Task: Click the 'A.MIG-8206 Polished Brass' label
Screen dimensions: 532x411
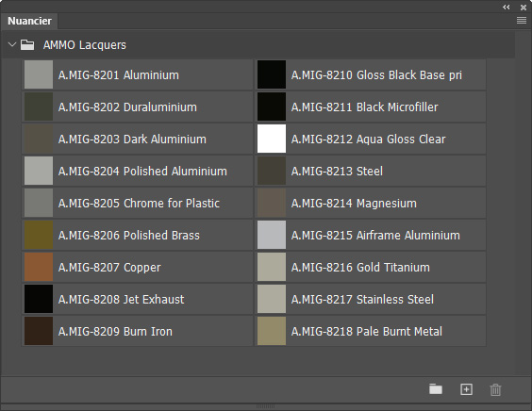Action: (x=129, y=236)
